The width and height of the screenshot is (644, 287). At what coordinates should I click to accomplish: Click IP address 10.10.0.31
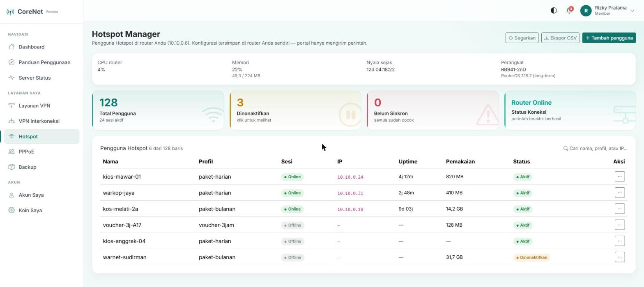tap(350, 193)
